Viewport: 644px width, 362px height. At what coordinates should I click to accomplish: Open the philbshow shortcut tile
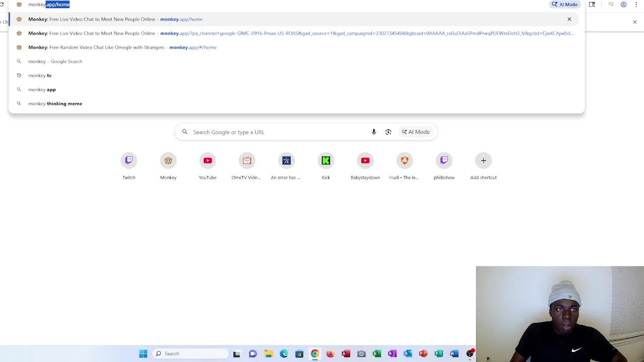pos(444,166)
